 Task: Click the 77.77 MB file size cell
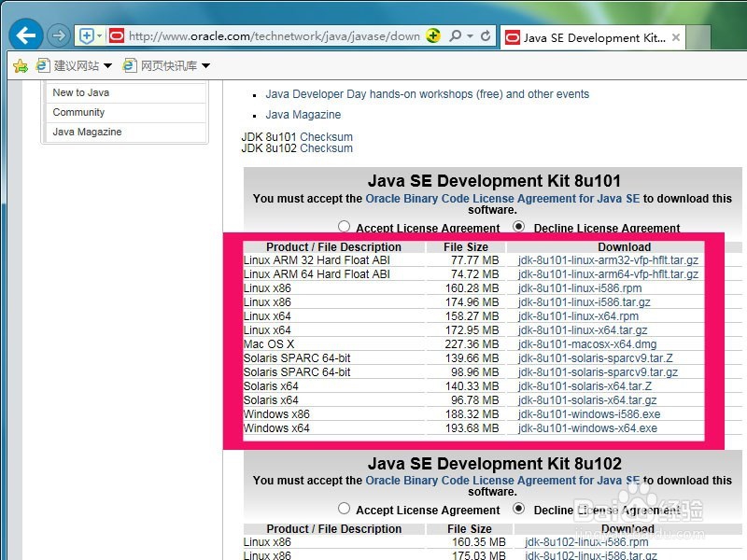(475, 260)
